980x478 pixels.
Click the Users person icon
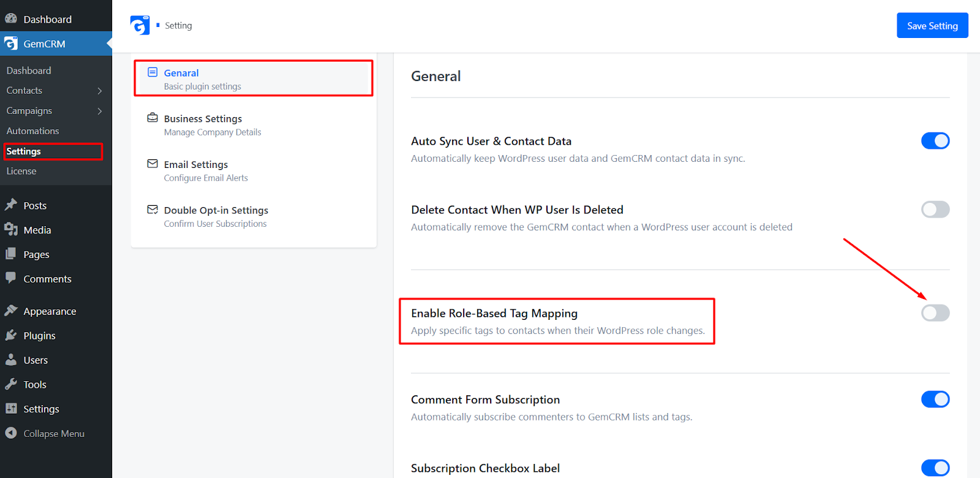coord(11,360)
